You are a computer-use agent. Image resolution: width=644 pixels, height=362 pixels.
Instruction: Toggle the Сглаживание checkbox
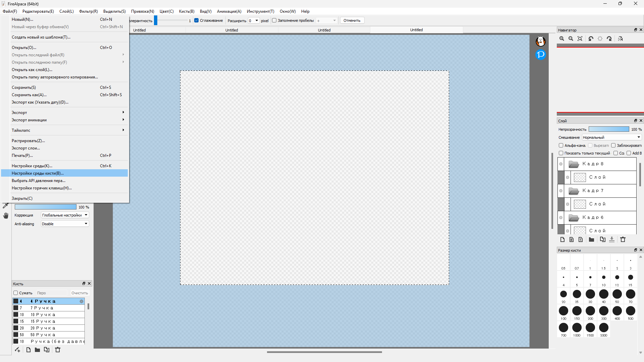click(x=197, y=20)
